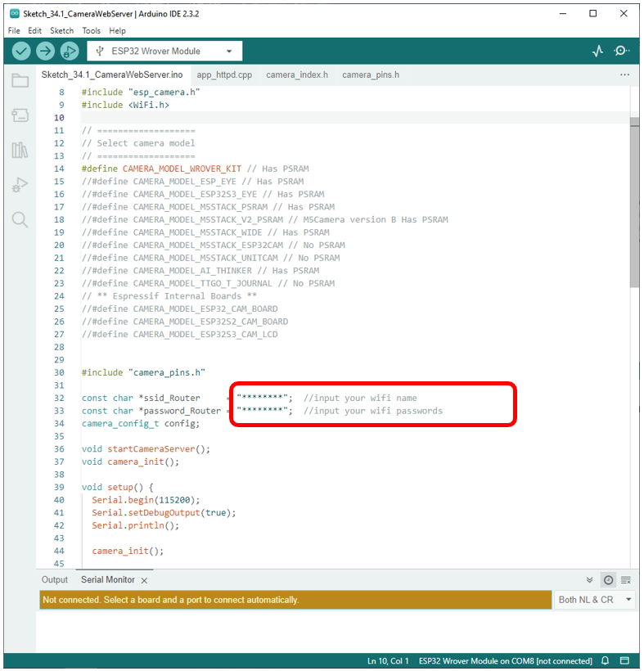Click the Verify sketch checkmark button
The height and width of the screenshot is (671, 644).
tap(21, 52)
